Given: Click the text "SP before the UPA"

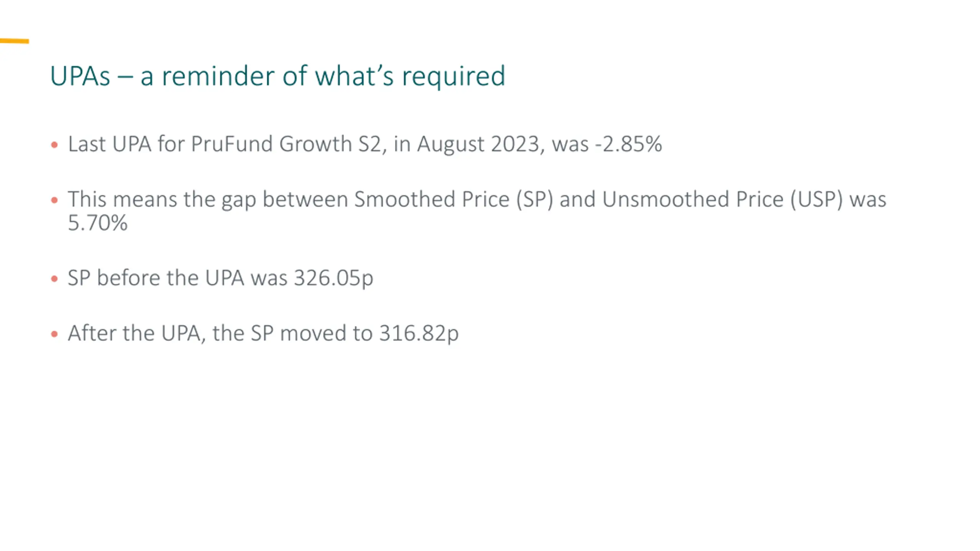Looking at the screenshot, I should click(156, 278).
